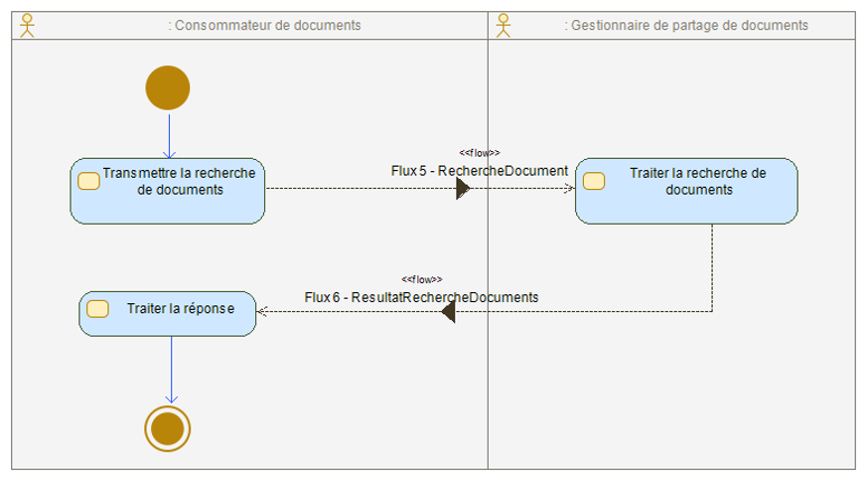
Task: Select the initial node brown circle
Action: (x=168, y=87)
